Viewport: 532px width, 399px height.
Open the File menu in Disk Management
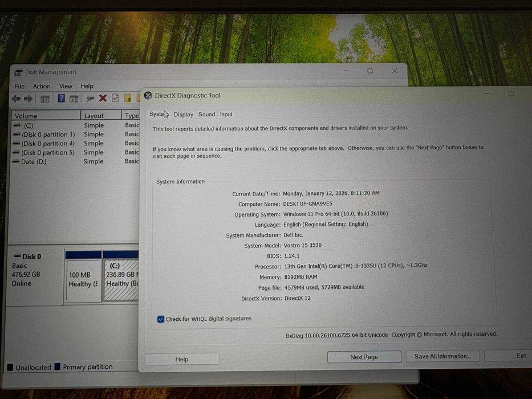click(x=20, y=86)
